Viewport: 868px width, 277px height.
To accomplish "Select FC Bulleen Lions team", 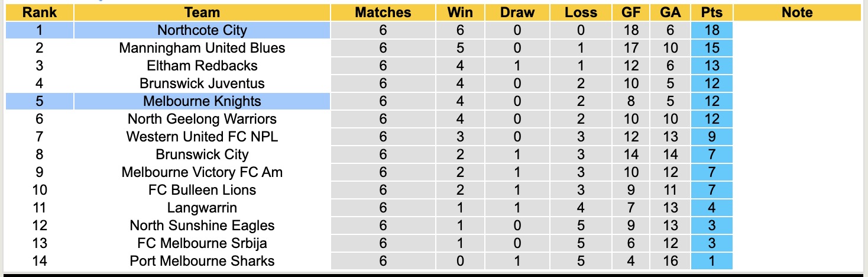I will click(202, 190).
